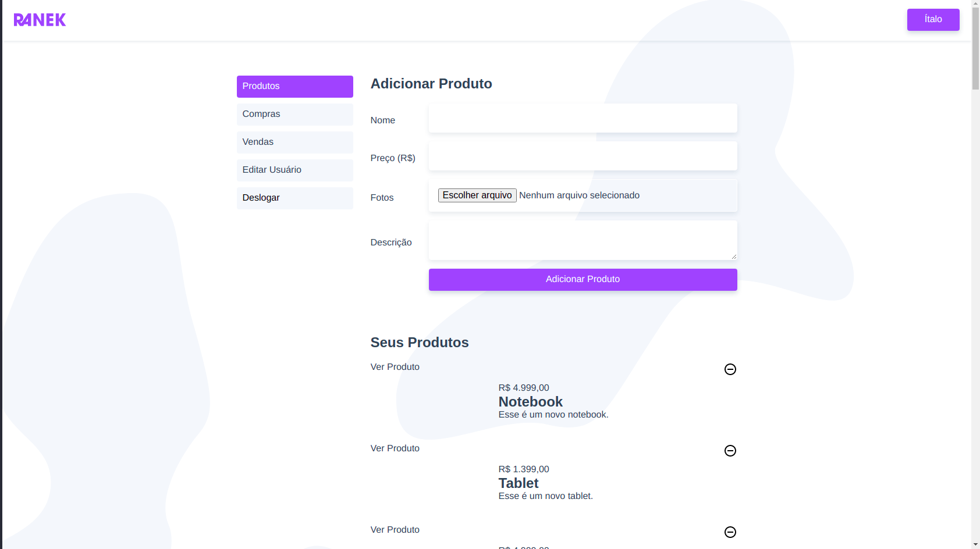Remove the Notebook product with minus icon
980x549 pixels.
coord(730,369)
